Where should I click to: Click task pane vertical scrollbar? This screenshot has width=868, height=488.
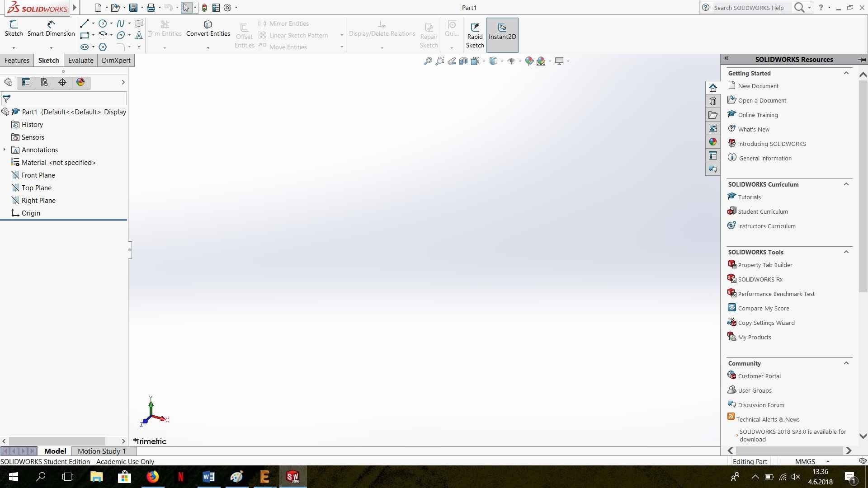pos(863,186)
